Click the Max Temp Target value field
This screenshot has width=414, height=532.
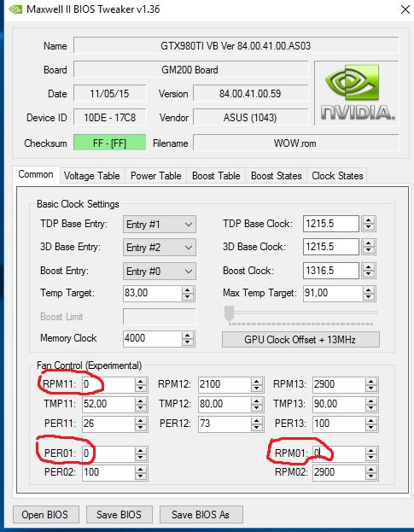pyautogui.click(x=332, y=293)
